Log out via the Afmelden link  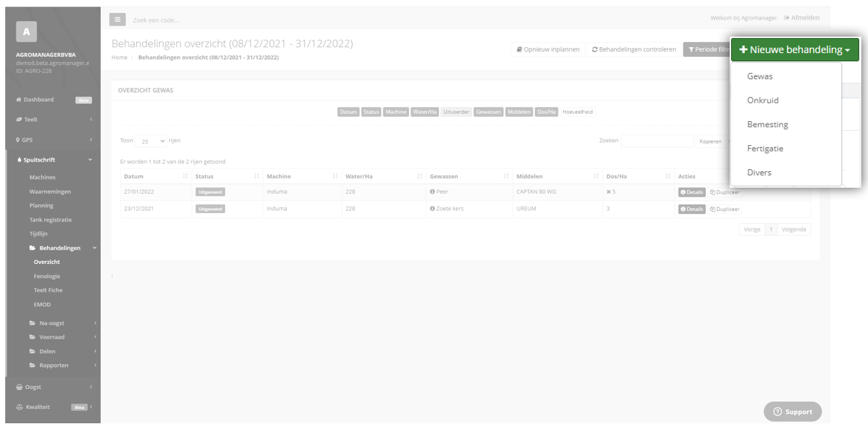[x=801, y=18]
